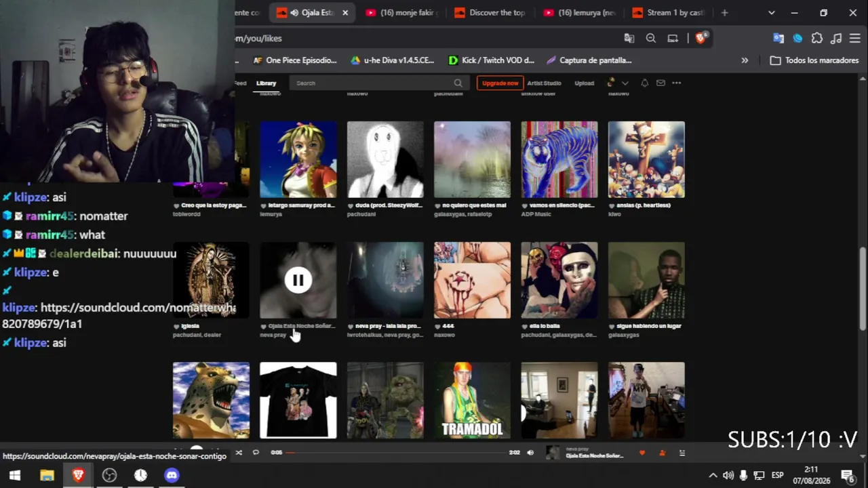Open the notifications bell
Viewport: 868px width, 488px height.
[x=644, y=83]
